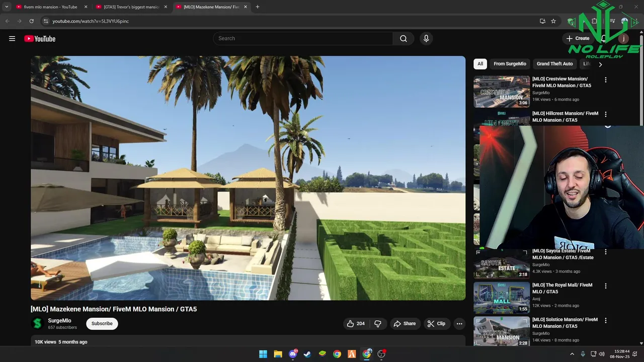Viewport: 644px width, 362px height.
Task: Open a new browser tab
Action: 258,7
